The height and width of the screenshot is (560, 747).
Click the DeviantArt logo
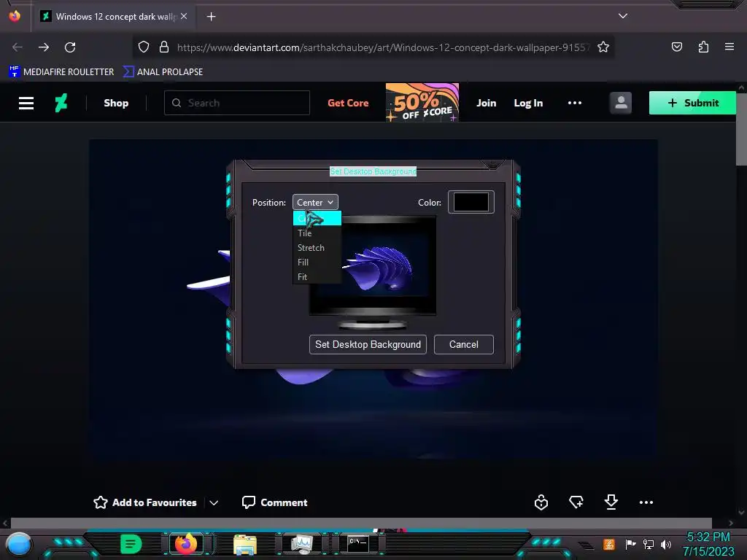tap(61, 103)
